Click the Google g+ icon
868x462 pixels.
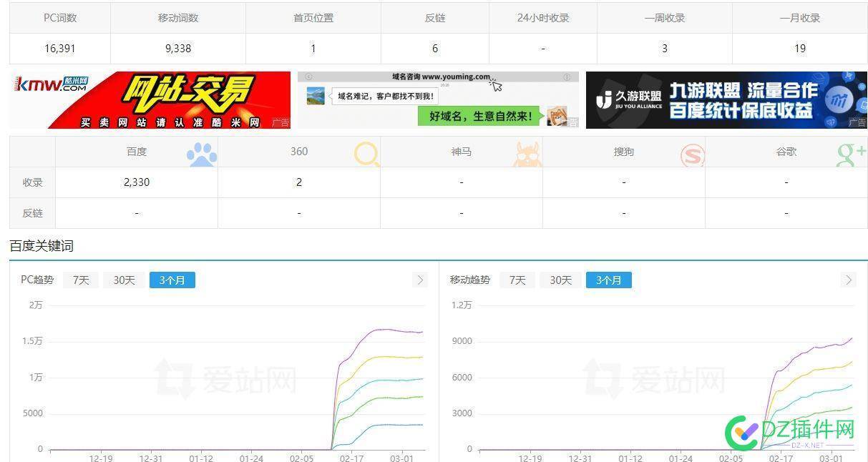click(x=852, y=154)
